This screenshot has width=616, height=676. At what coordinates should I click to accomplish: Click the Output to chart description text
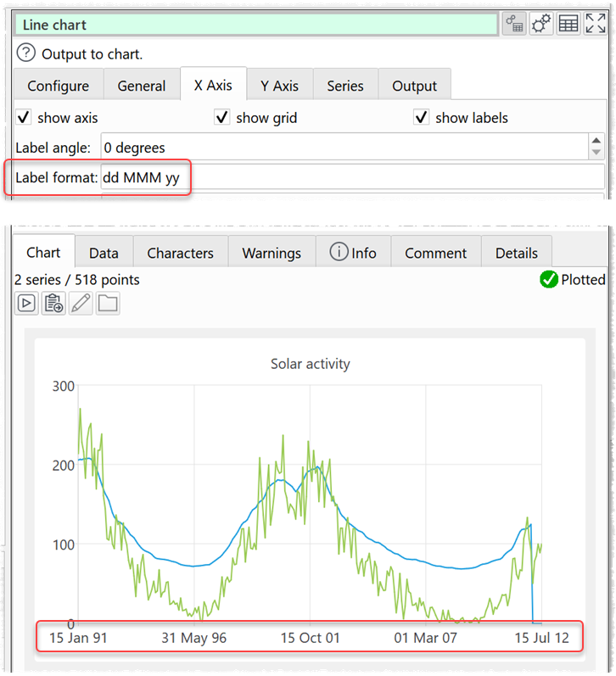pyautogui.click(x=92, y=54)
